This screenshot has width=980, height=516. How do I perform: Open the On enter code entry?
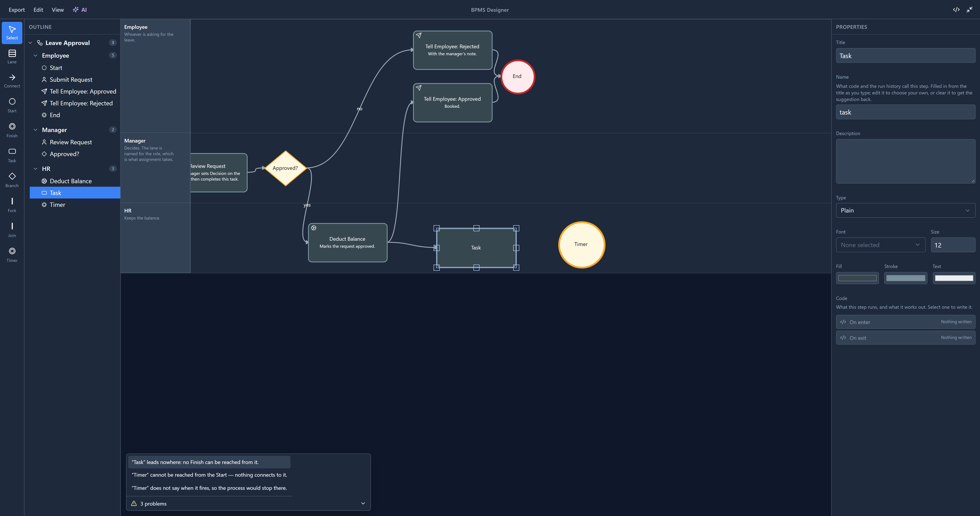tap(905, 322)
